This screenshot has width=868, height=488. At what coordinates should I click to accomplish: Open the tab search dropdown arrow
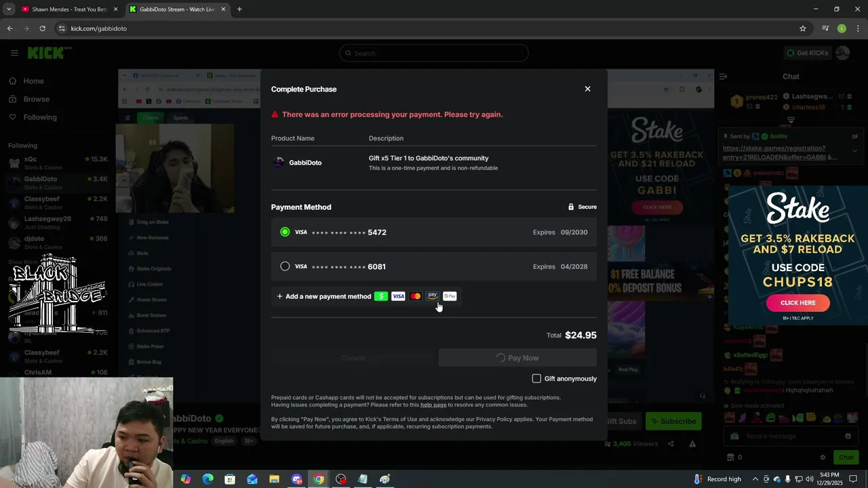(9, 9)
